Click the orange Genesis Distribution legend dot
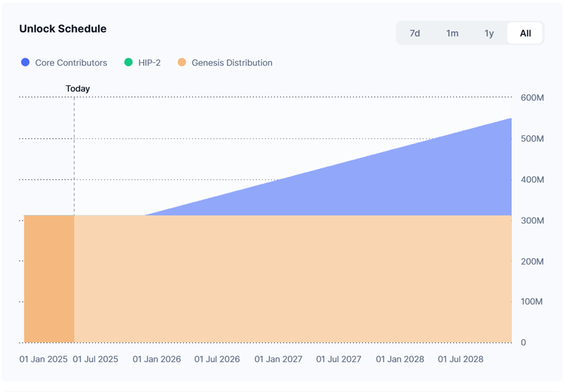 pos(182,62)
